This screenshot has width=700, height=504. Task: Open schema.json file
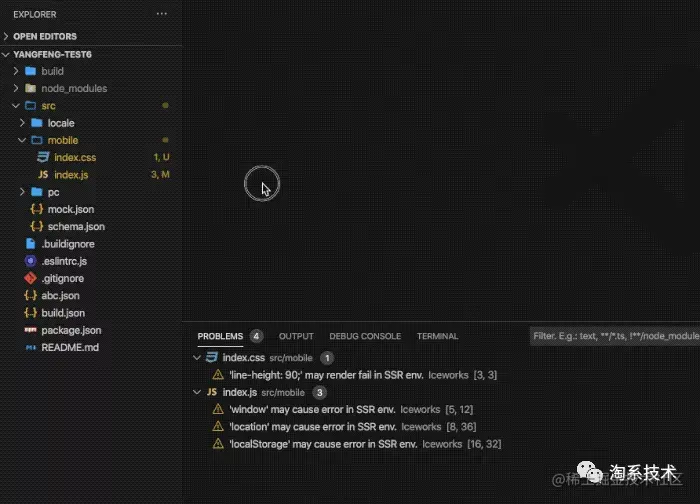click(76, 226)
